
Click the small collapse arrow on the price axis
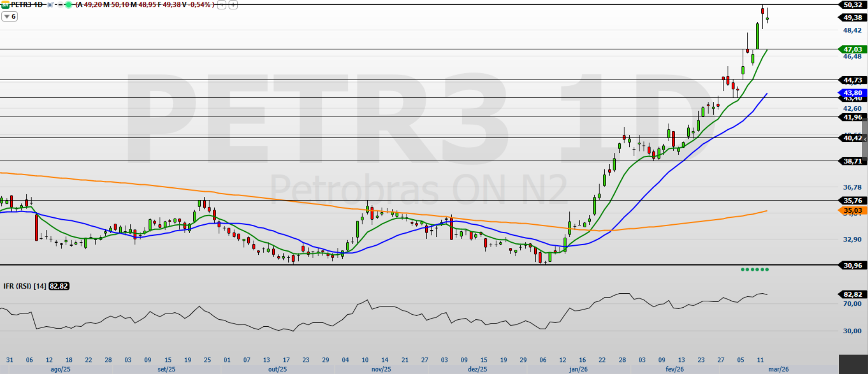(x=865, y=139)
